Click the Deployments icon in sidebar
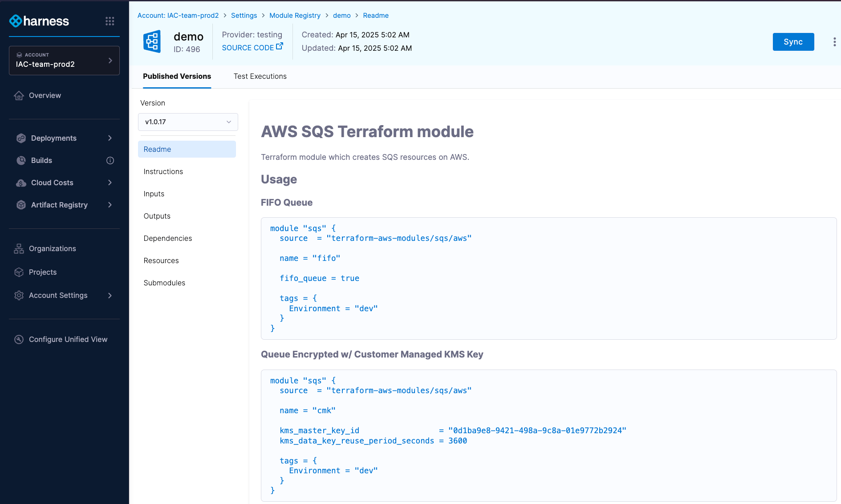The height and width of the screenshot is (504, 841). [x=21, y=138]
